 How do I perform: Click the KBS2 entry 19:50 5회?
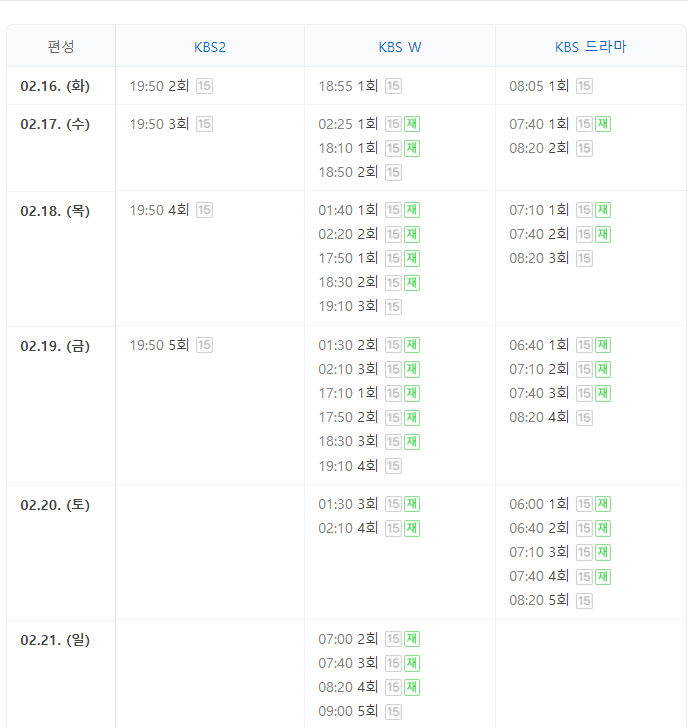tap(159, 345)
